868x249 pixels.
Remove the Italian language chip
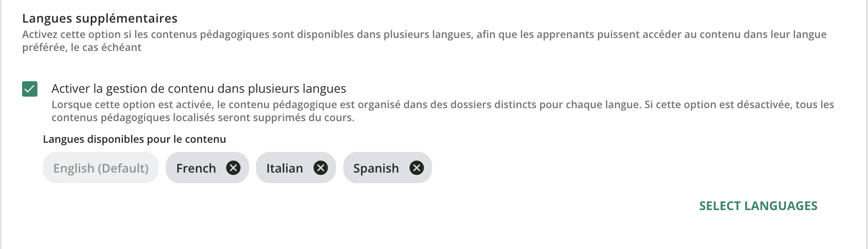tap(321, 168)
